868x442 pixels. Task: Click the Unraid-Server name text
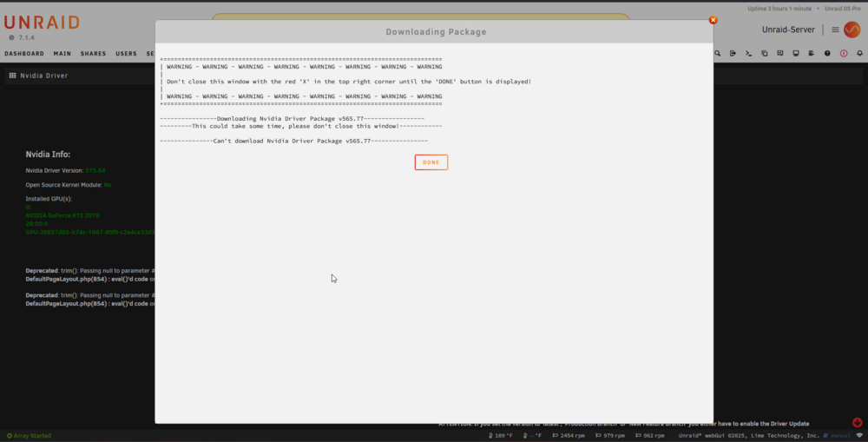point(788,30)
